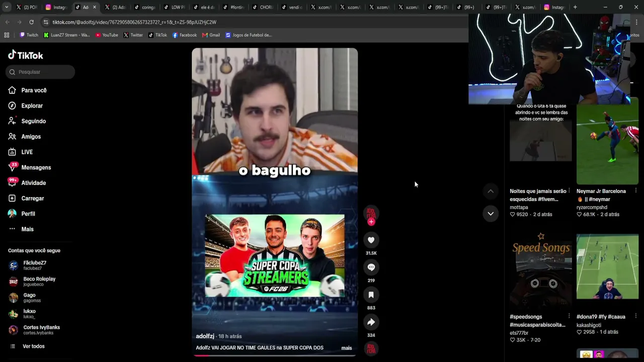The width and height of the screenshot is (644, 362).
Task: Open Cortes IvyBanks followed account
Action: [x=41, y=330]
